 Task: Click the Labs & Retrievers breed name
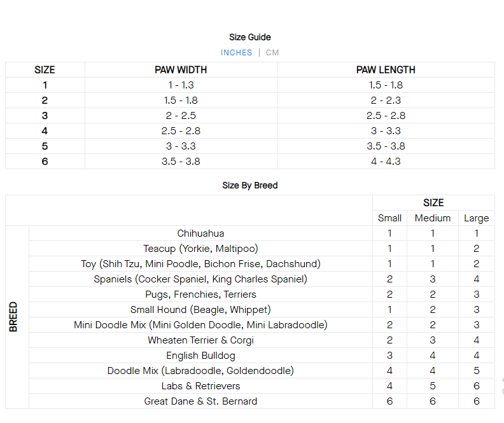(200, 386)
